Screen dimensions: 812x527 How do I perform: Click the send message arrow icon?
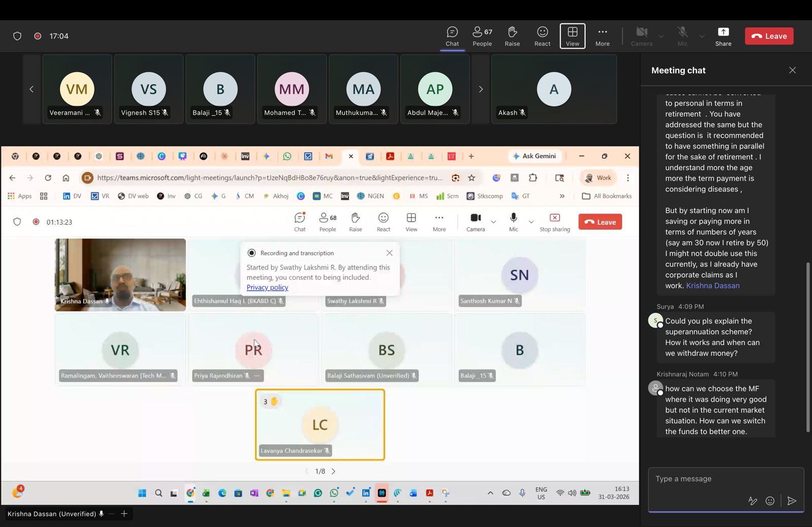coord(791,501)
